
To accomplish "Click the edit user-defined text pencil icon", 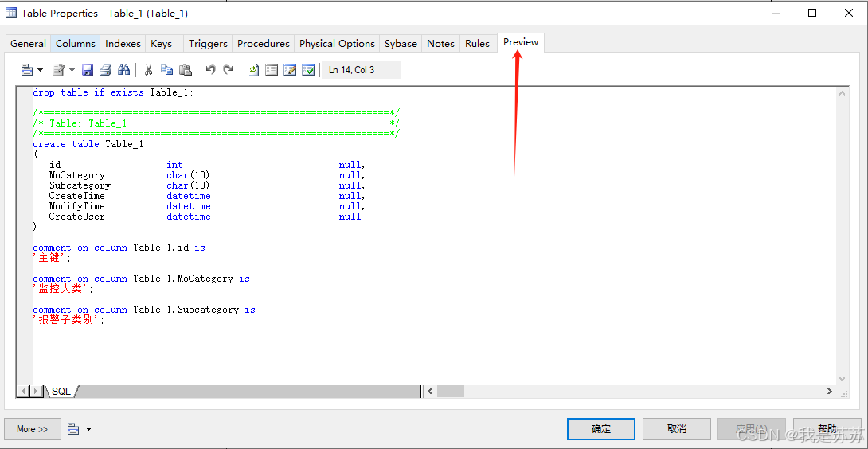I will pos(290,70).
